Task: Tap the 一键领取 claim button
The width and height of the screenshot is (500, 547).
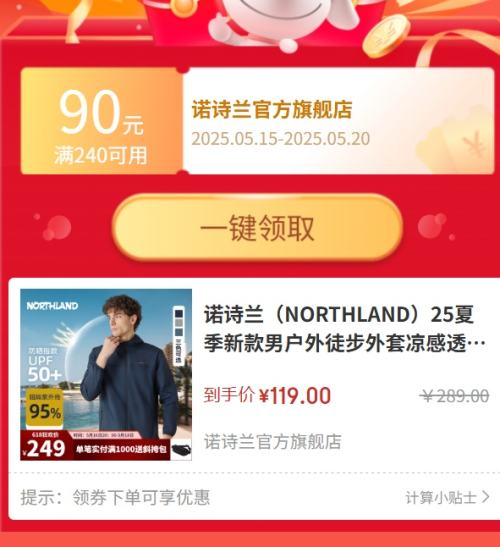Action: coord(258,227)
